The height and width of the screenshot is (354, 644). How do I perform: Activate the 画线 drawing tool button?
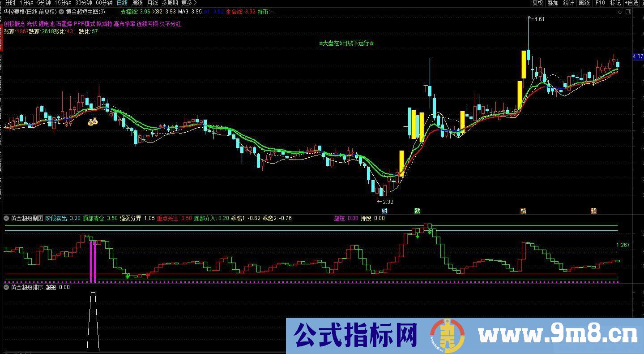[x=584, y=3]
